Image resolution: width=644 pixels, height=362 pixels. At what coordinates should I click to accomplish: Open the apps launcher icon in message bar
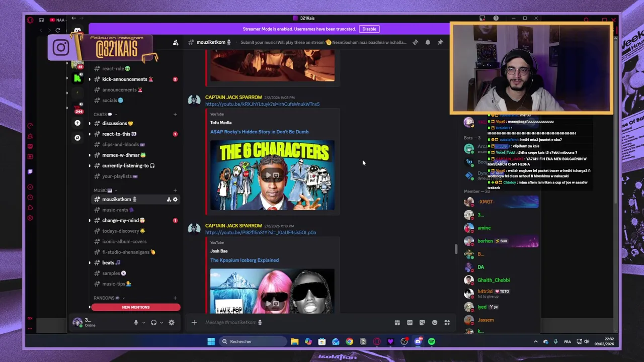click(447, 323)
